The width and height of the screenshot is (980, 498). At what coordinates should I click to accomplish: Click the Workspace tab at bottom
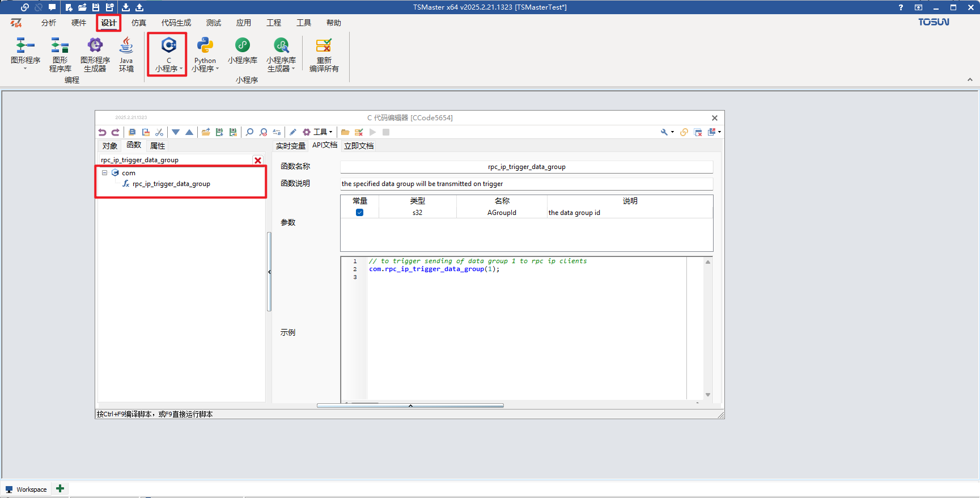[26, 489]
